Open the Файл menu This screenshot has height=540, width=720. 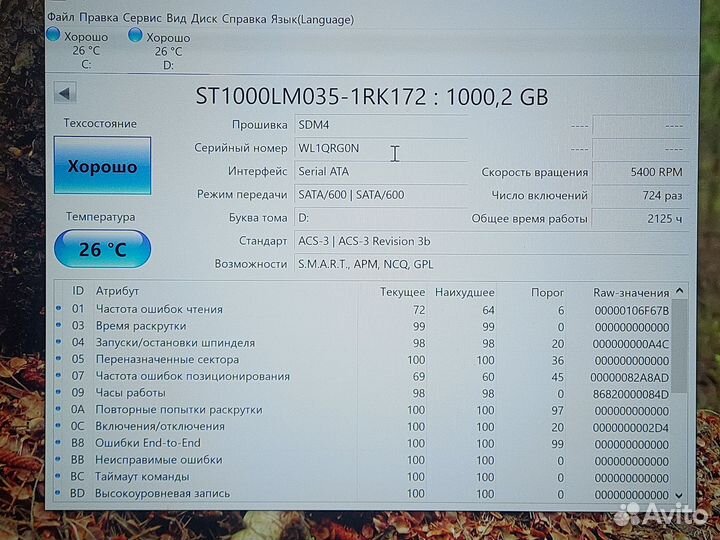61,18
